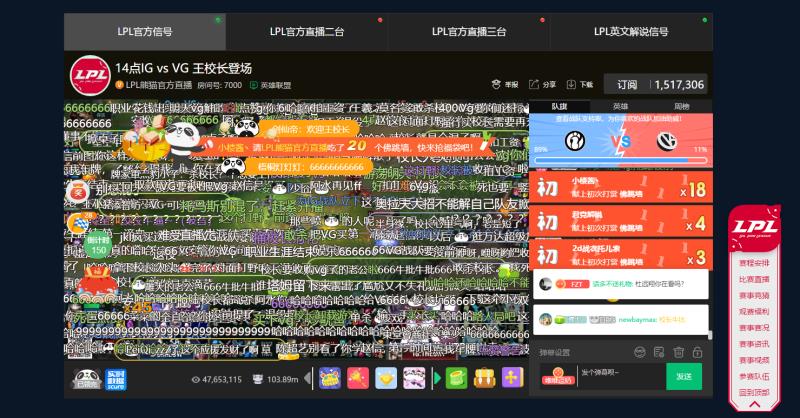Select the VG team logo
The image size is (800, 418).
(666, 140)
